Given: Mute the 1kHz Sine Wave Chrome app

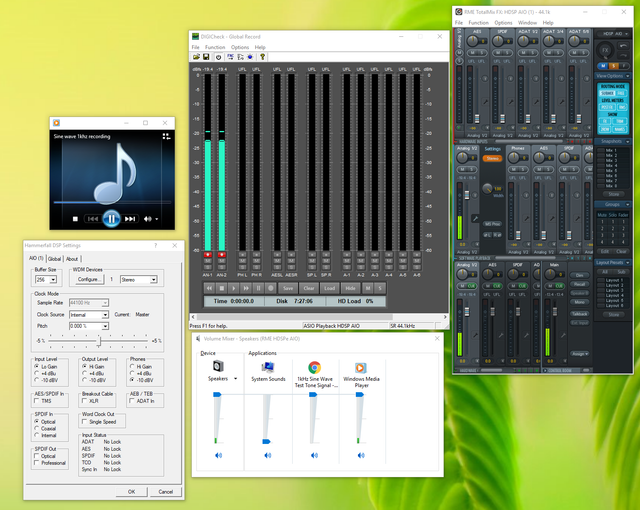Looking at the screenshot, I should (x=314, y=455).
